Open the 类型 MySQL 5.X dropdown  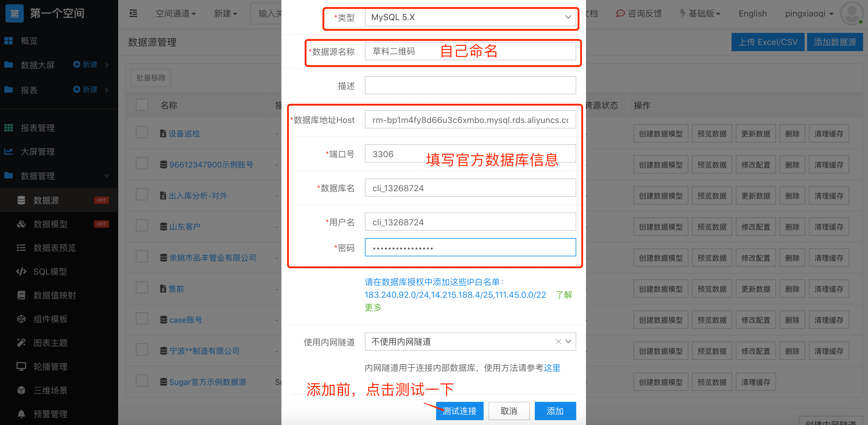470,17
